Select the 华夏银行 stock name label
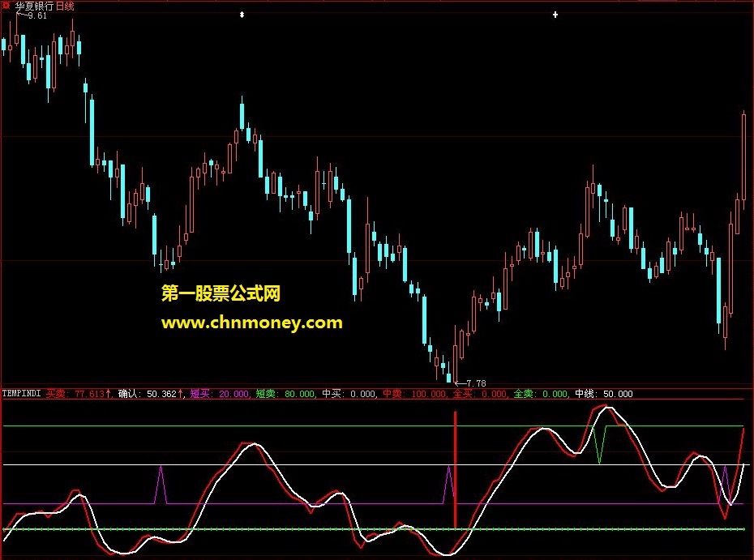 34,6
